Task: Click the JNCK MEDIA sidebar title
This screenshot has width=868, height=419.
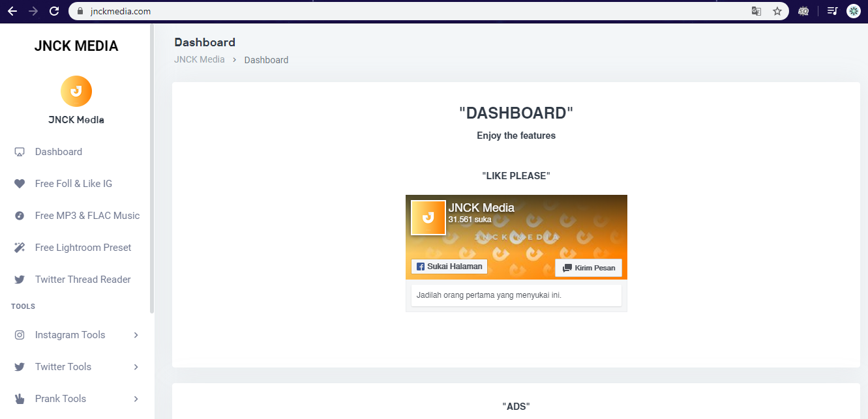Action: pos(76,46)
